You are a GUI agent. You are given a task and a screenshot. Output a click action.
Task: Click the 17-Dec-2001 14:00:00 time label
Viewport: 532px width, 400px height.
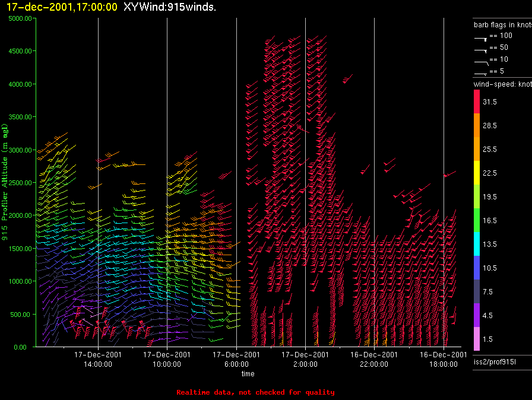(x=98, y=359)
